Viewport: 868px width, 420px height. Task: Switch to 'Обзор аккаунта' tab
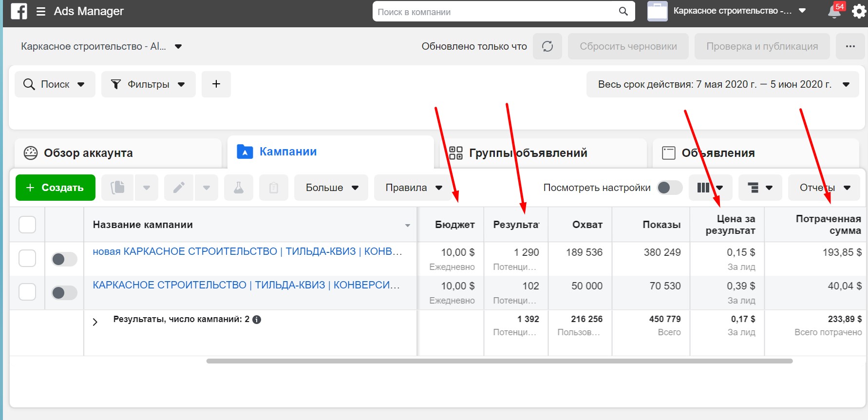(118, 153)
